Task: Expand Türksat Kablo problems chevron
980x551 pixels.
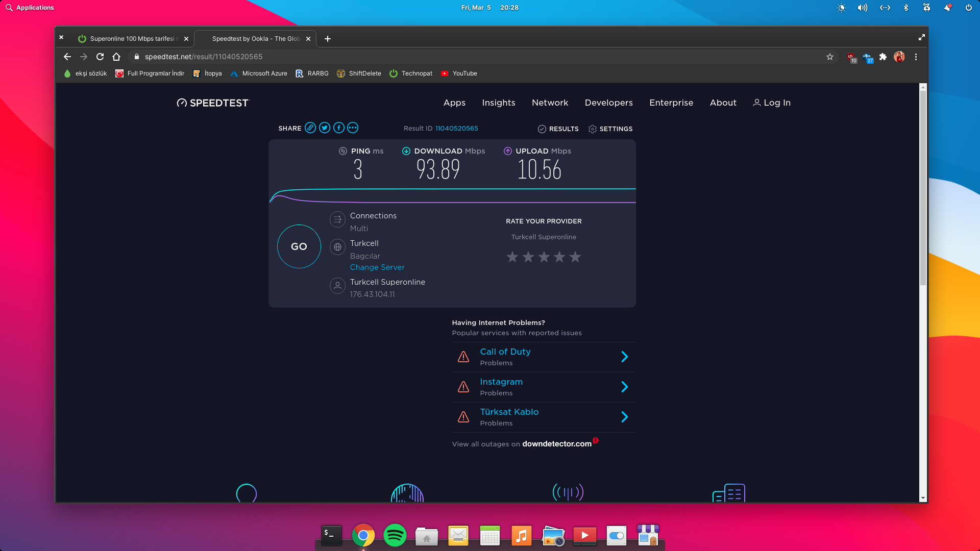Action: (x=624, y=417)
